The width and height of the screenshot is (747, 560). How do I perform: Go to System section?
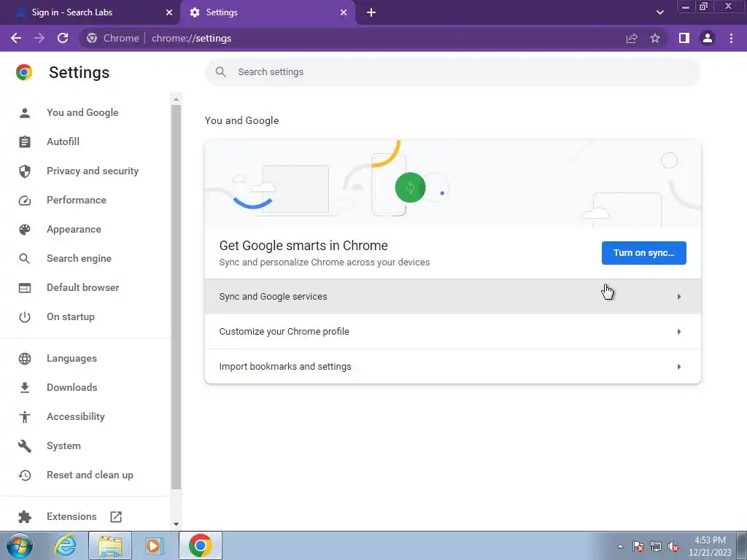(64, 446)
